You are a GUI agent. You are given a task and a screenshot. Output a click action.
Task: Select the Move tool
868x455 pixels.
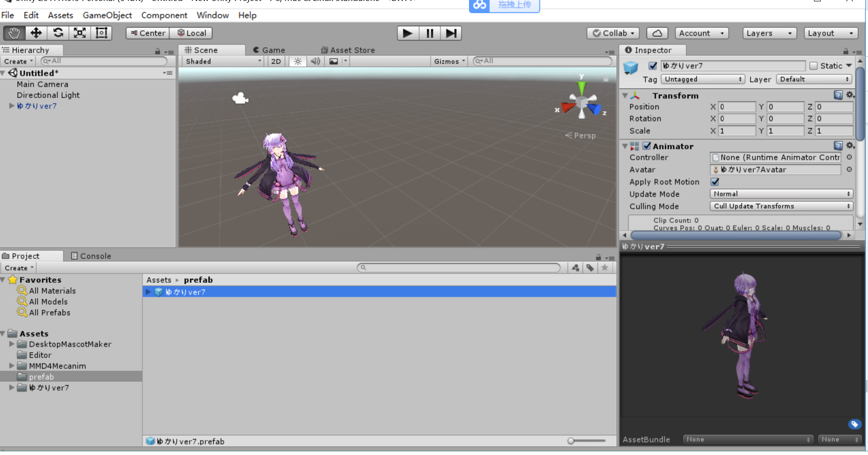coord(36,33)
